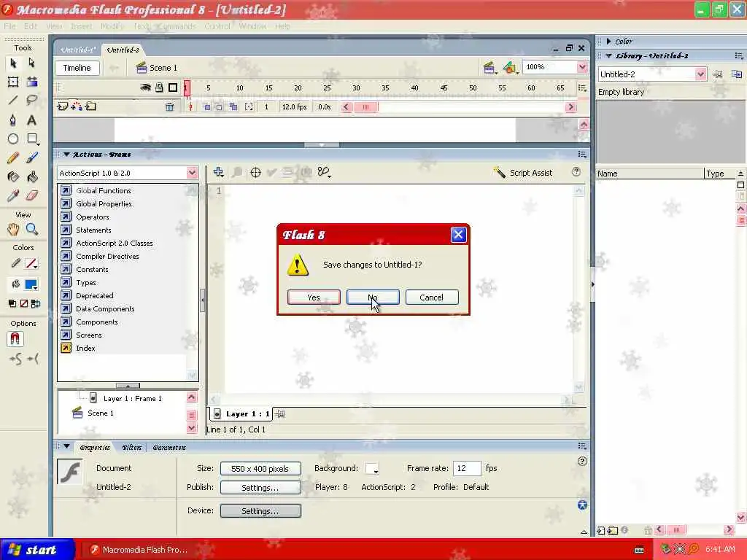
Task: Select the Text tool
Action: 31,120
